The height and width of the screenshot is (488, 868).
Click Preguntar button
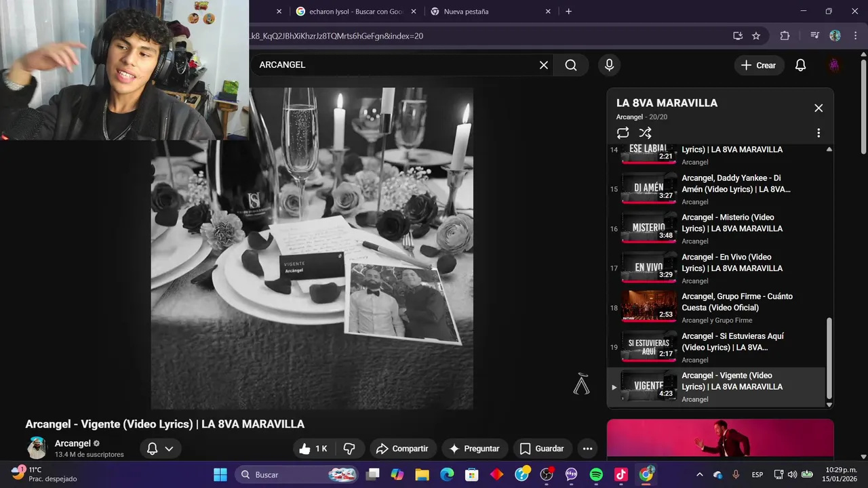point(474,449)
